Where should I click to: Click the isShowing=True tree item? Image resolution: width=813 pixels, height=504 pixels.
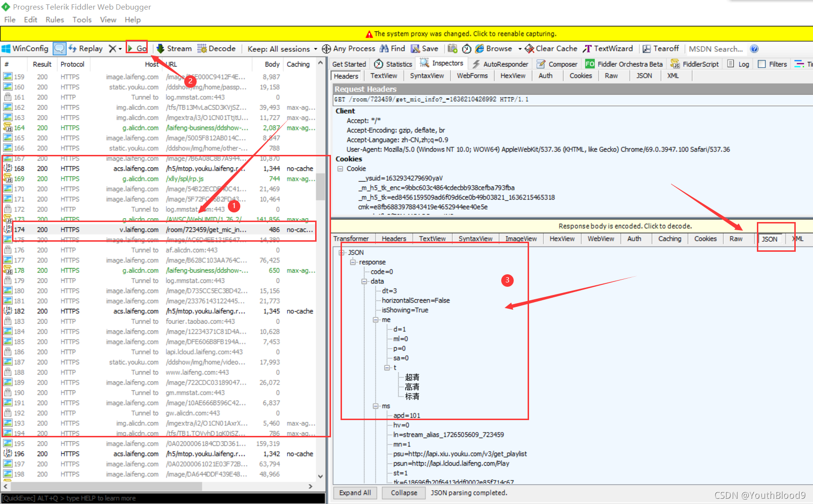click(405, 310)
